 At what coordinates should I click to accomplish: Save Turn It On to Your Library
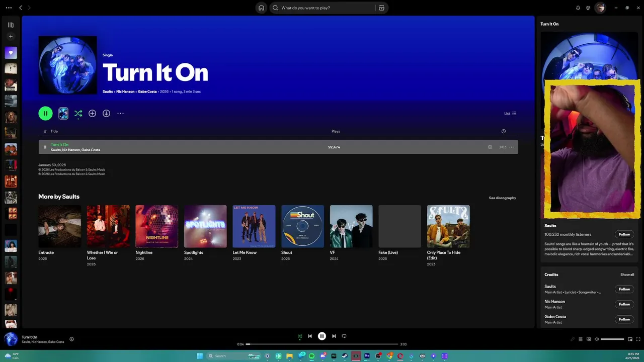coord(92,114)
